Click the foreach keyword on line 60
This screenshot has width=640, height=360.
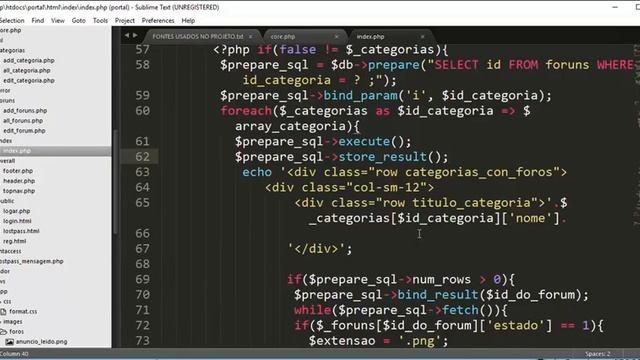[x=246, y=111]
